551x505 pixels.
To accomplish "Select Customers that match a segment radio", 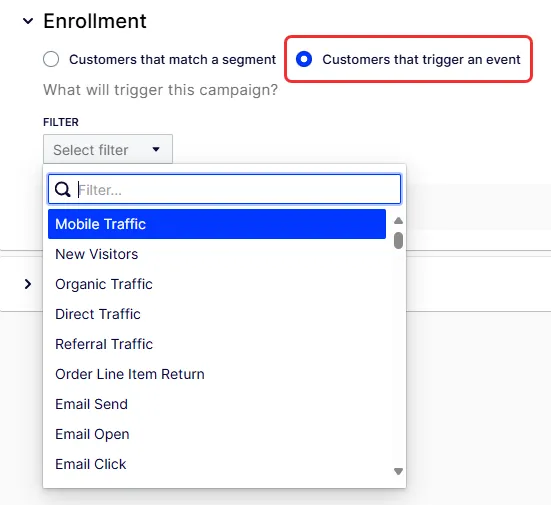I will 51,59.
